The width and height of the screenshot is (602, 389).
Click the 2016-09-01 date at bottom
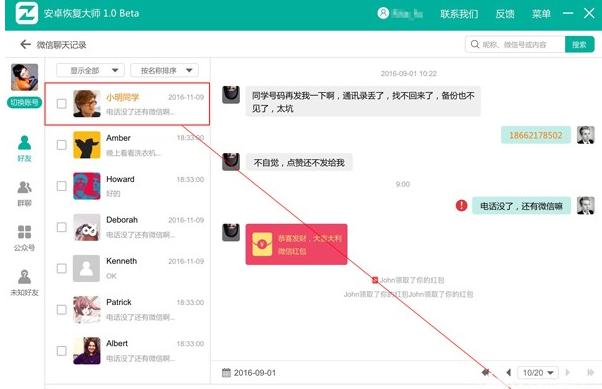(255, 373)
